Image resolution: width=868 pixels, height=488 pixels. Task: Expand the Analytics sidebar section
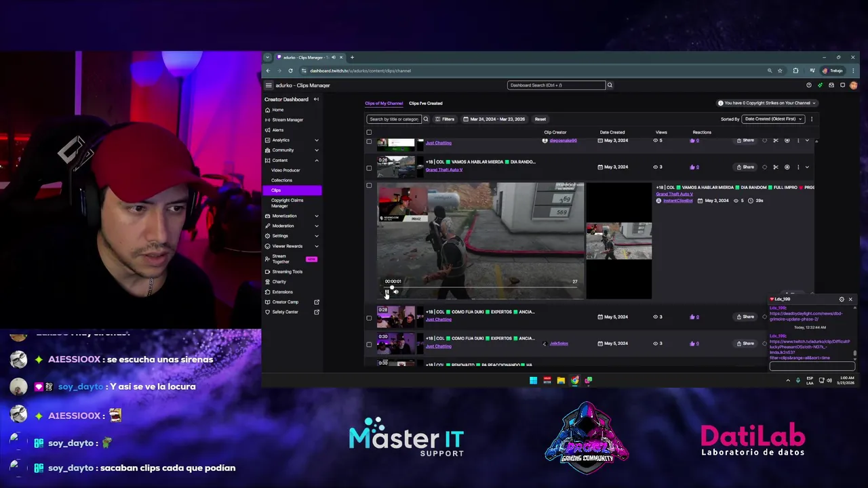click(x=317, y=140)
